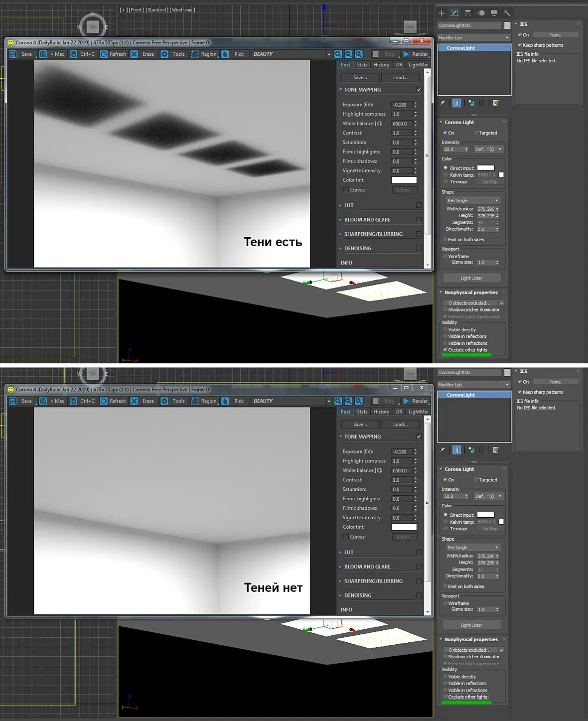Click Erase icon in the 'Теней нет' frame buffer
This screenshot has width=588, height=721.
click(x=134, y=401)
